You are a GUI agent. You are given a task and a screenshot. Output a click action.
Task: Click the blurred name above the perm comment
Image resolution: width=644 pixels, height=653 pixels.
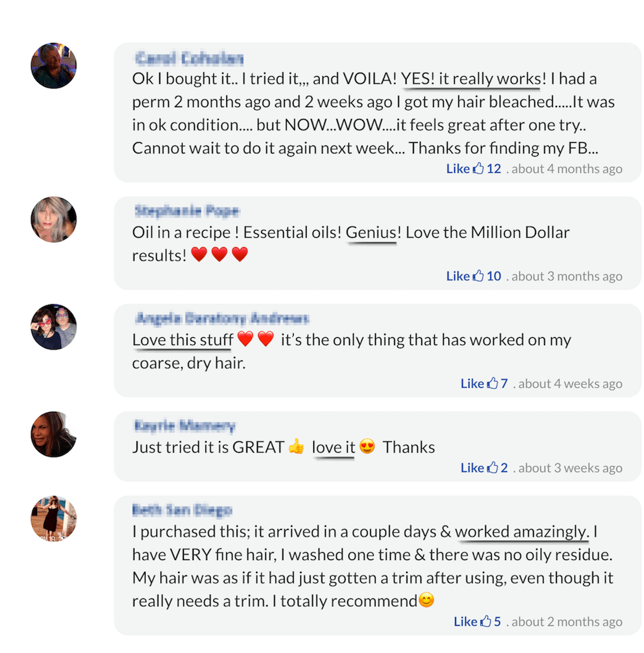tap(189, 59)
